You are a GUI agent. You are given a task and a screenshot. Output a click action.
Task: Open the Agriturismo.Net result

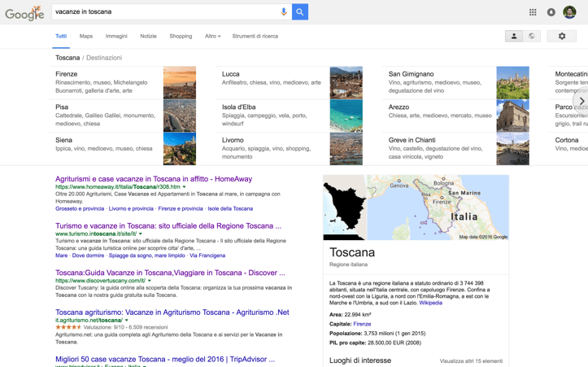[172, 312]
